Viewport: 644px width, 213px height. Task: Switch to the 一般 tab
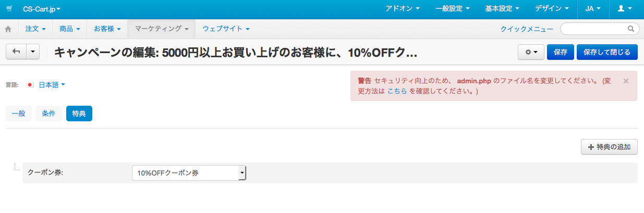click(19, 114)
